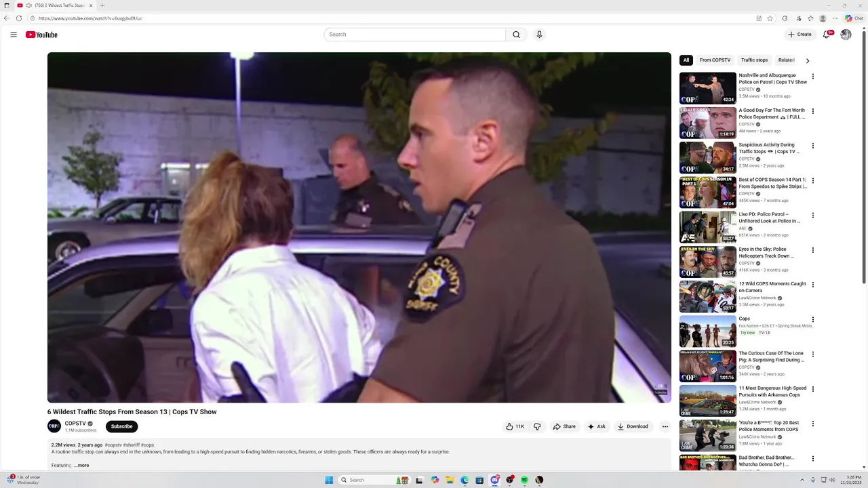Subscribe to the COPSTV channel

point(122,426)
